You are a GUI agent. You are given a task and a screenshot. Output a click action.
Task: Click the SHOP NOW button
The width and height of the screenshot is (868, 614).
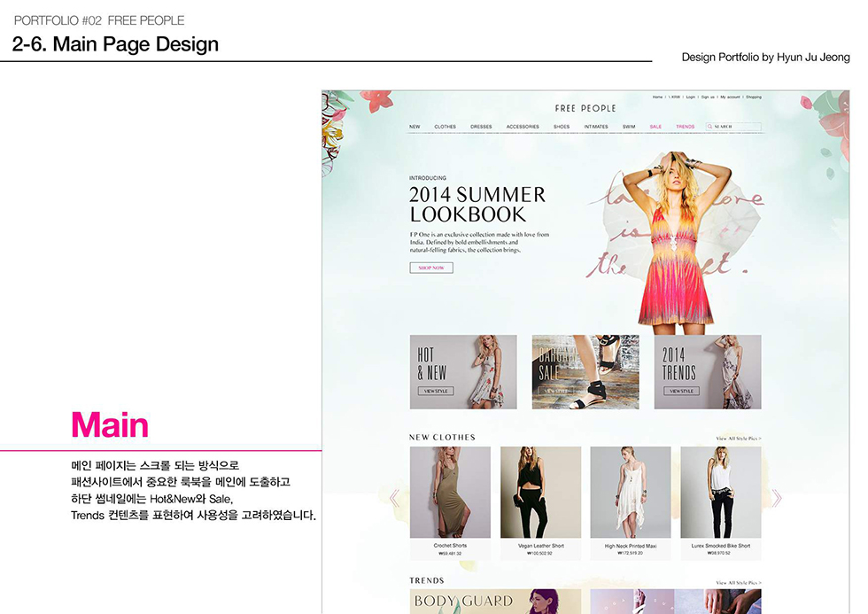(x=430, y=267)
